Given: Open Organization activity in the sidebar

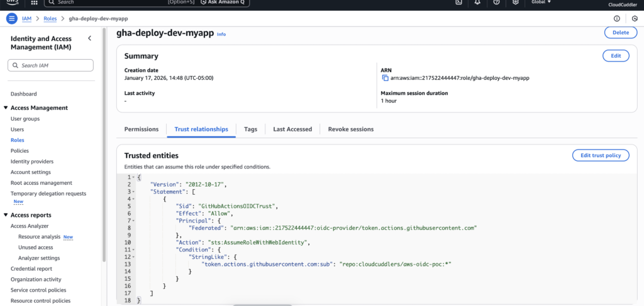Looking at the screenshot, I should 36,280.
